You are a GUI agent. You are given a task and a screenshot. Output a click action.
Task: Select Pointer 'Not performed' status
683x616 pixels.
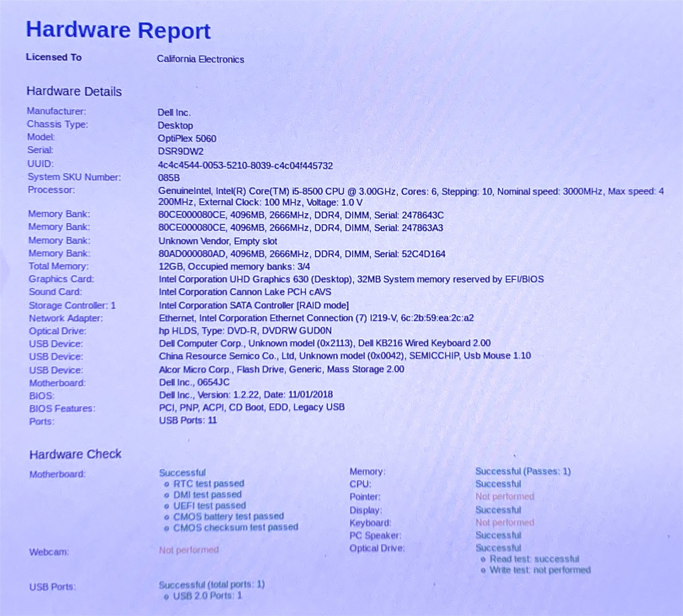tap(505, 497)
